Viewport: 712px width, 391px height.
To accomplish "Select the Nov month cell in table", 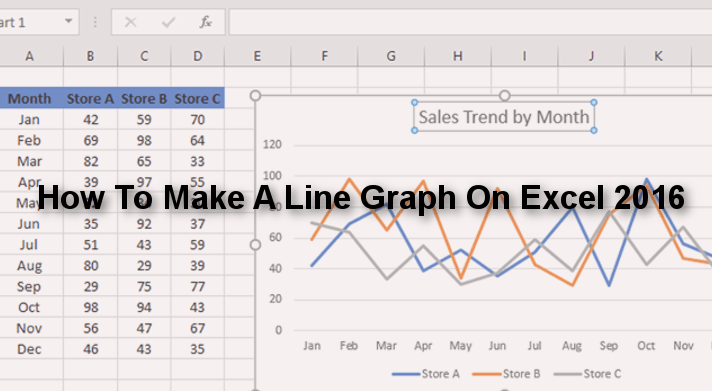I will click(30, 328).
